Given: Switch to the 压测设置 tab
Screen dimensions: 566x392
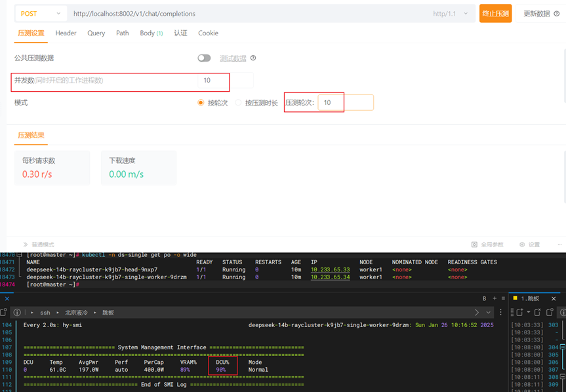Looking at the screenshot, I should tap(31, 33).
